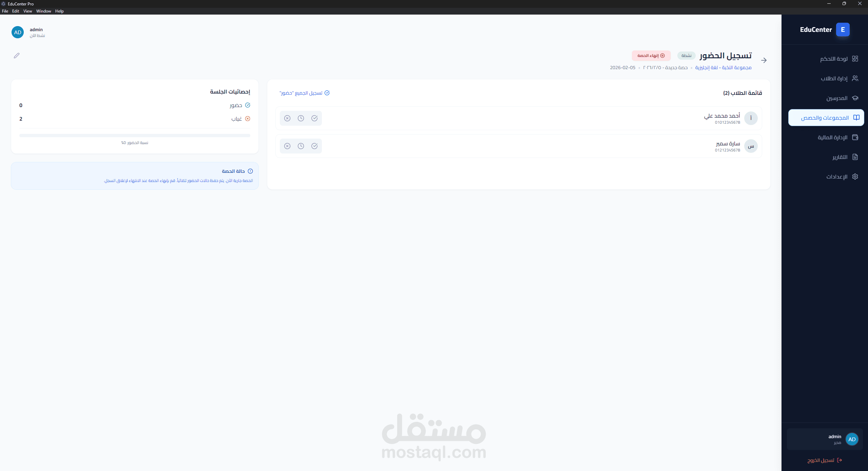Click تسجيل الجميع "حضور" mark all present

(304, 93)
